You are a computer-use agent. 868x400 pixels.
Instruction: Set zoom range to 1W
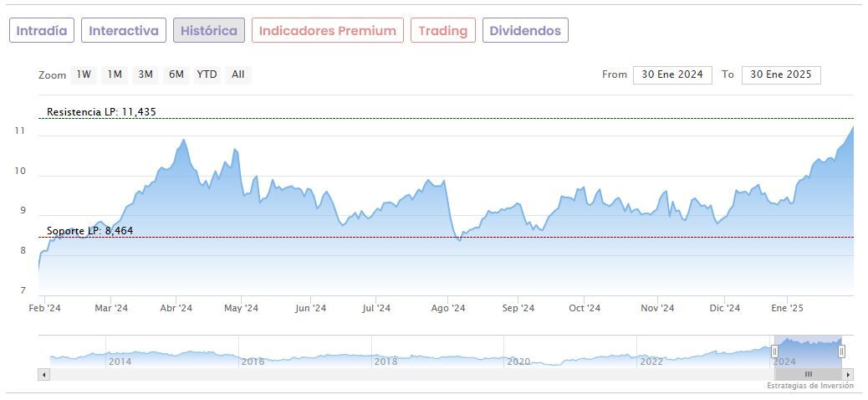pos(84,74)
